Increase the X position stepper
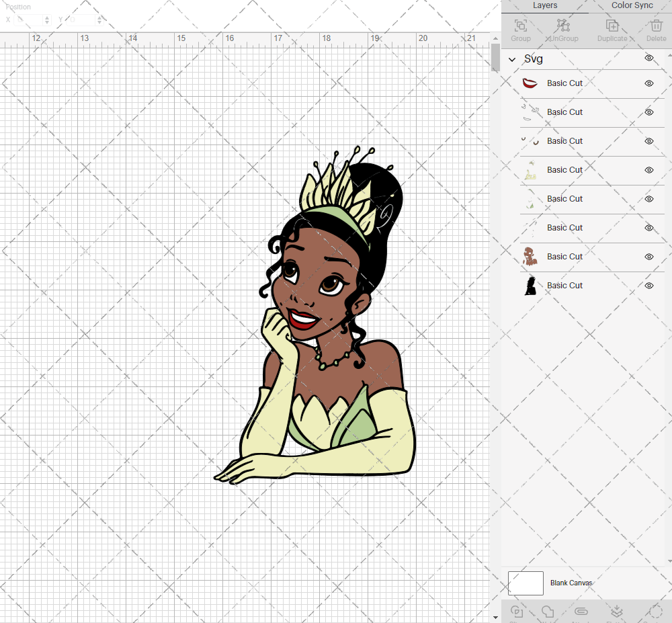Viewport: 672px width, 623px height. pos(47,17)
